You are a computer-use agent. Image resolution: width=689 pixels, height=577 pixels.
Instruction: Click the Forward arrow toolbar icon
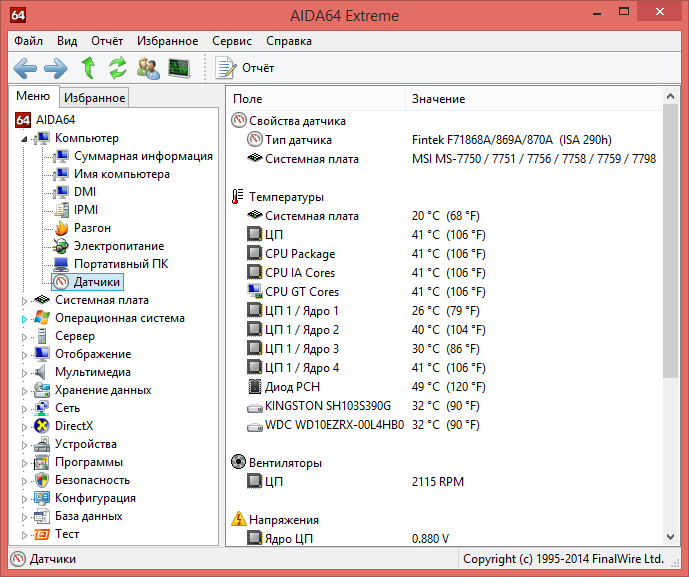56,68
